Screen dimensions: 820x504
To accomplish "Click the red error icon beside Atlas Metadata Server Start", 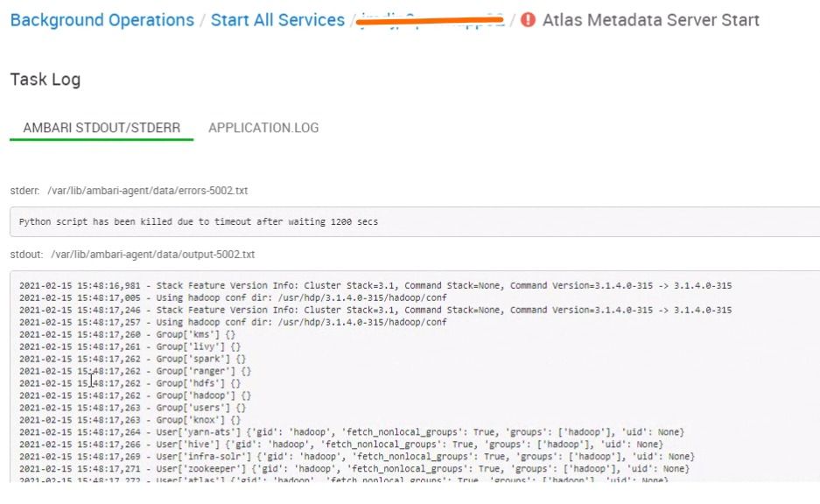I will (x=529, y=20).
